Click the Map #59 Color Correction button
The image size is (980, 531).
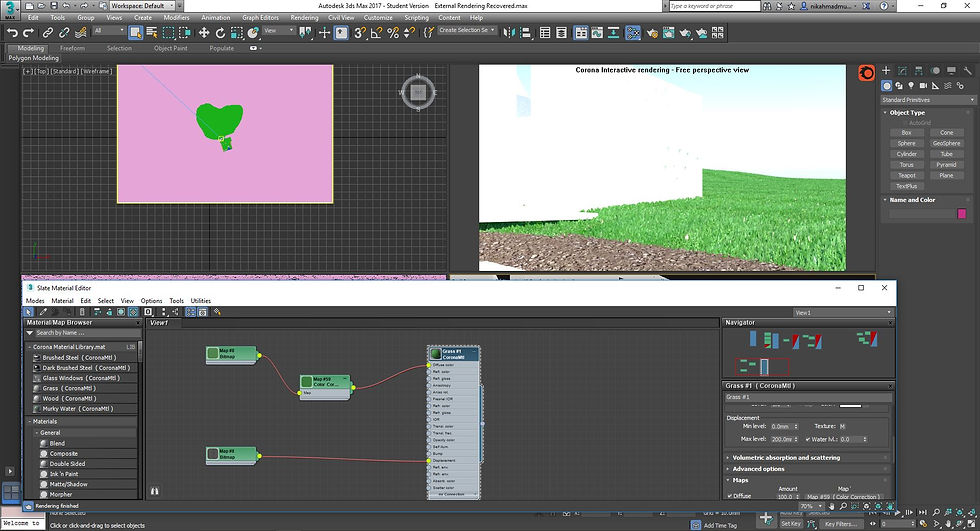click(844, 497)
